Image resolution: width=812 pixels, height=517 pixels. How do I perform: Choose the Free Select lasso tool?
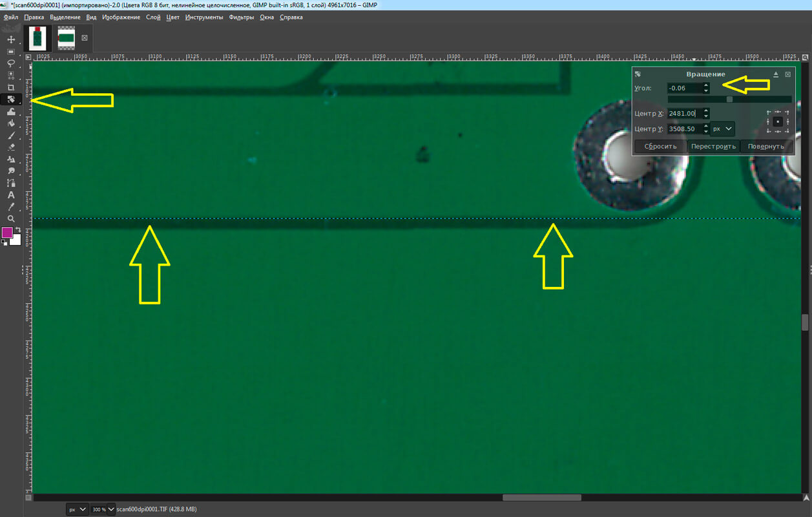click(x=11, y=63)
